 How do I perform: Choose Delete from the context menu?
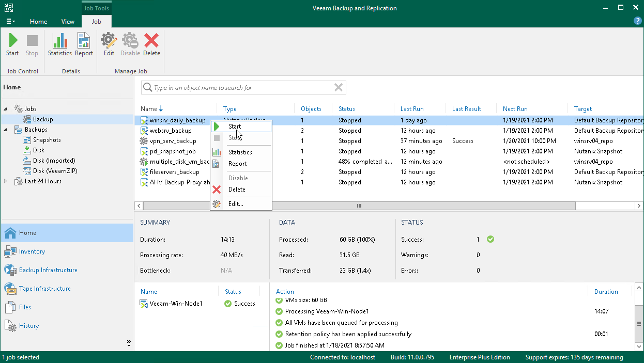(x=241, y=190)
